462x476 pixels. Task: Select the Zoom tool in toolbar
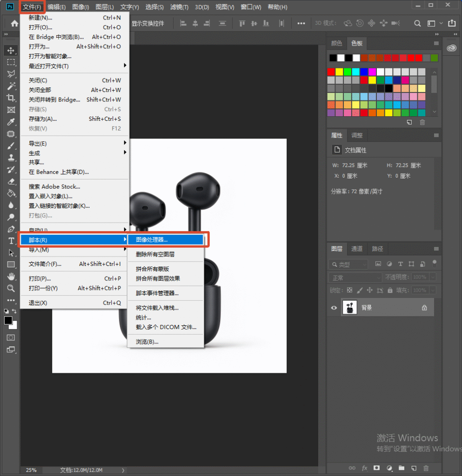pos(11,288)
